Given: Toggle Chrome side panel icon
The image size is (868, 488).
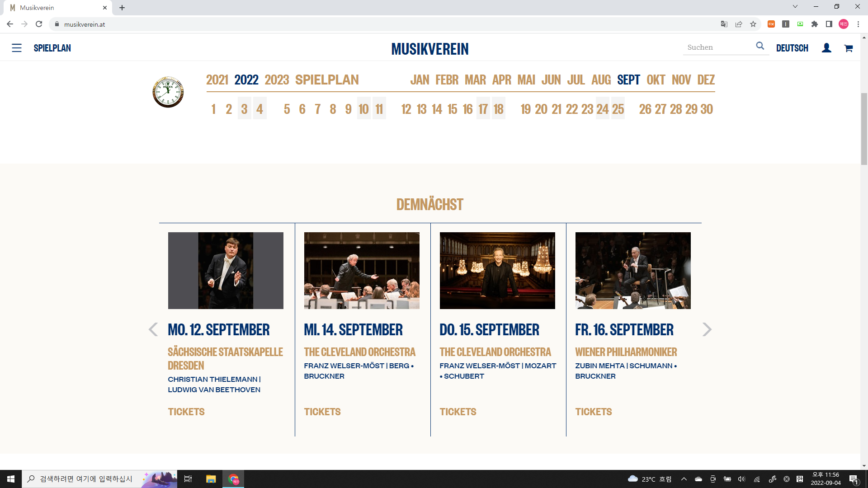Looking at the screenshot, I should pyautogui.click(x=829, y=24).
